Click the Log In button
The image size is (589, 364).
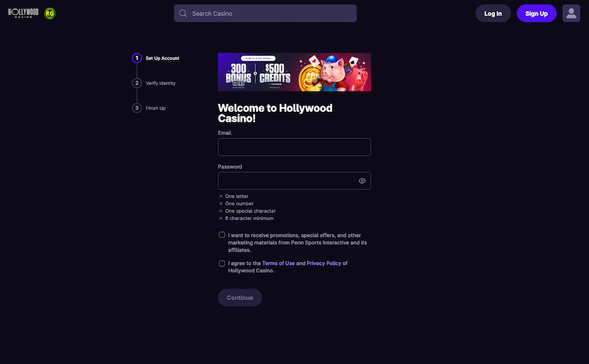pyautogui.click(x=493, y=13)
